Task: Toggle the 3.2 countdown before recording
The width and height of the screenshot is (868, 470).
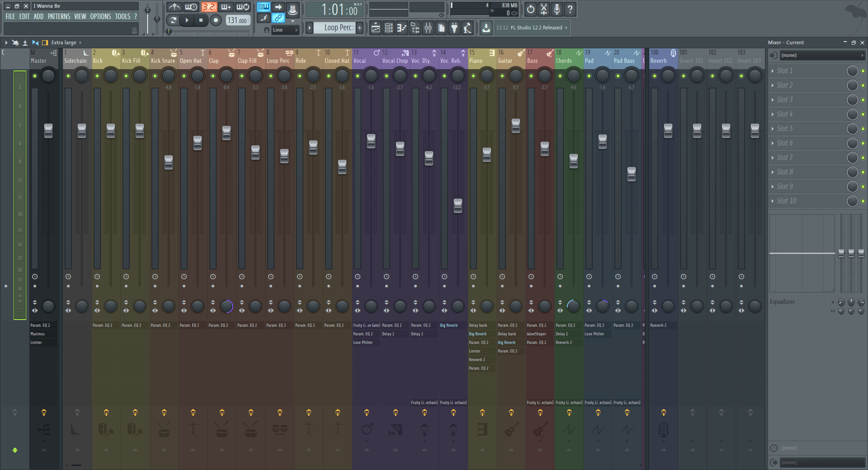Action: (208, 7)
